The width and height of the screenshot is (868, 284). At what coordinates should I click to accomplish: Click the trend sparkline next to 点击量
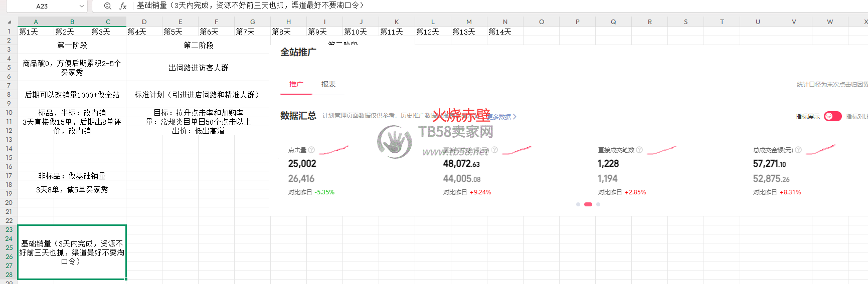click(x=333, y=150)
